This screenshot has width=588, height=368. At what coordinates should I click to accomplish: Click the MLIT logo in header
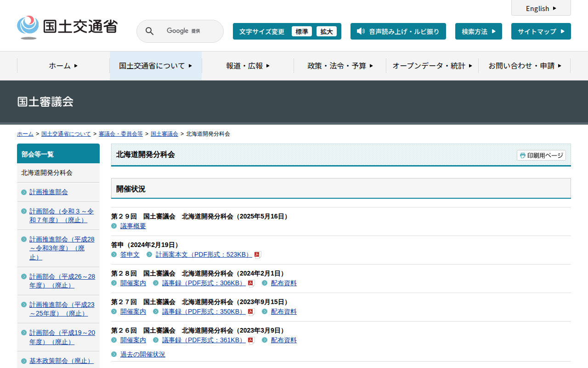(67, 27)
